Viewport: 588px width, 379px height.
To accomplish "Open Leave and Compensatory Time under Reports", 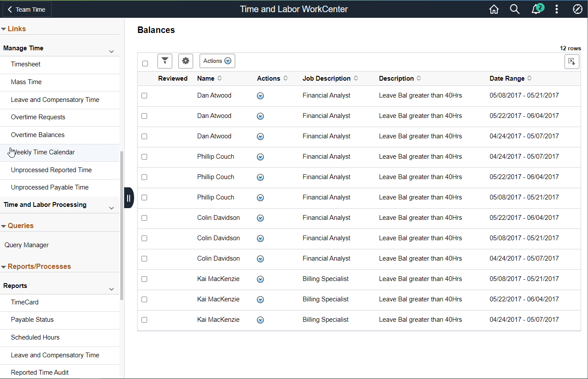I will pyautogui.click(x=55, y=355).
